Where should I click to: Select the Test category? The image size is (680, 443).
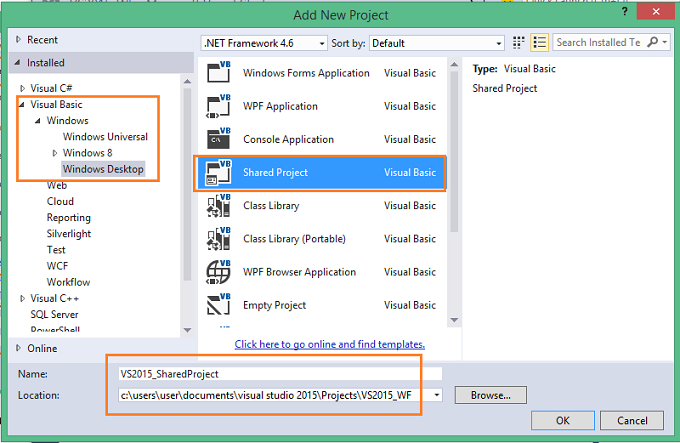[x=56, y=250]
